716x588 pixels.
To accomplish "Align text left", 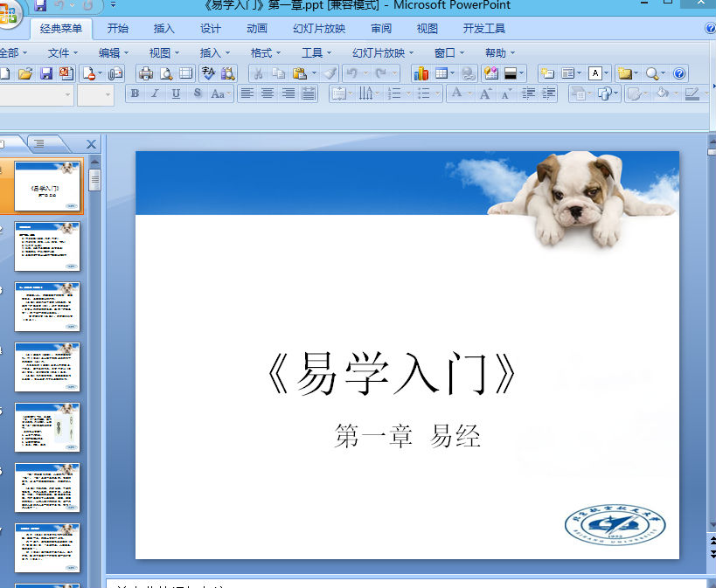I will 247,93.
